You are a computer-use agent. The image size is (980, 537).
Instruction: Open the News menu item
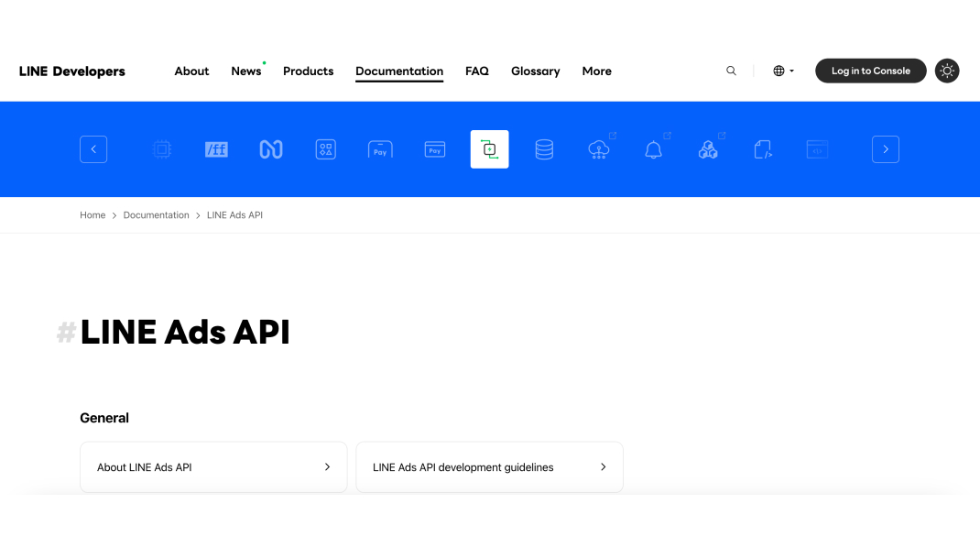click(246, 71)
